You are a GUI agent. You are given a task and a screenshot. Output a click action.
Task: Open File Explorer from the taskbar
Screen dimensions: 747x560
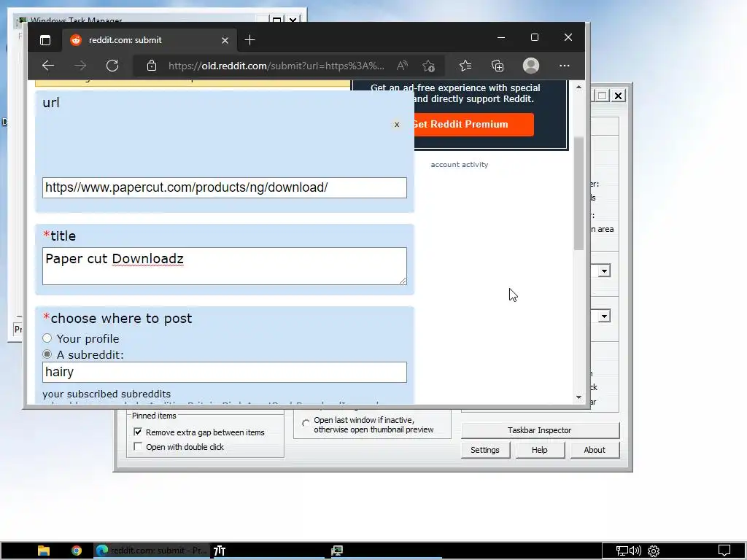pyautogui.click(x=44, y=551)
